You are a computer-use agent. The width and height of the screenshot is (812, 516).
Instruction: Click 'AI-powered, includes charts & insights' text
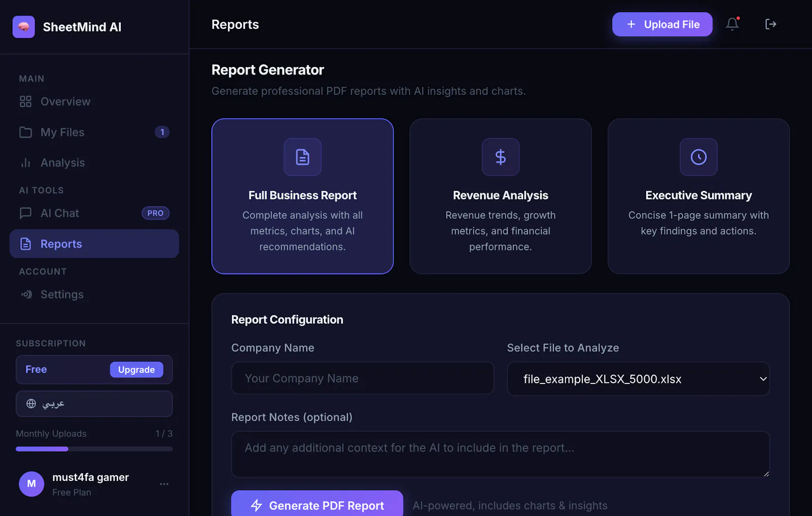510,505
